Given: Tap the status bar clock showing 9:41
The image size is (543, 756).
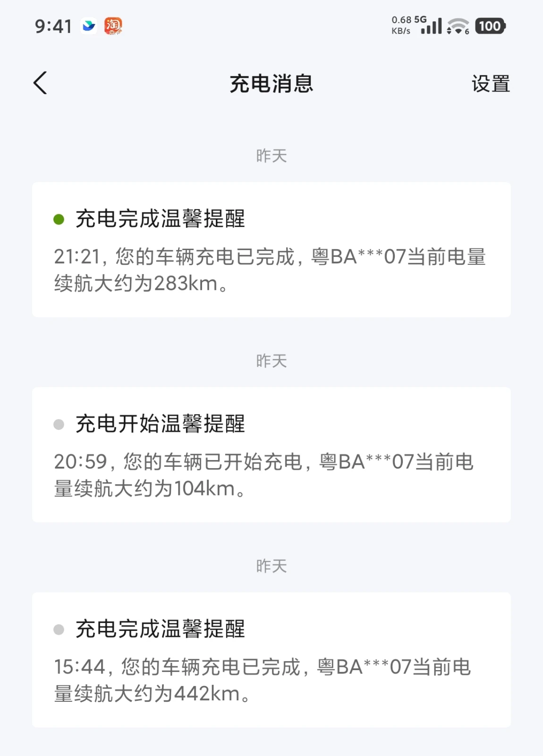Looking at the screenshot, I should click(53, 26).
